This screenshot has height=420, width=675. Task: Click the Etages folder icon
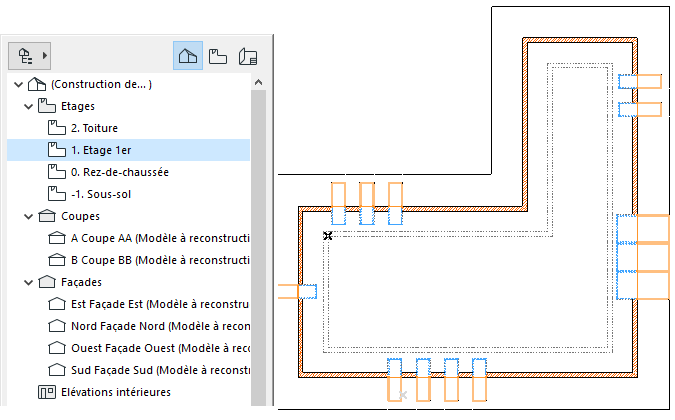pyautogui.click(x=47, y=106)
